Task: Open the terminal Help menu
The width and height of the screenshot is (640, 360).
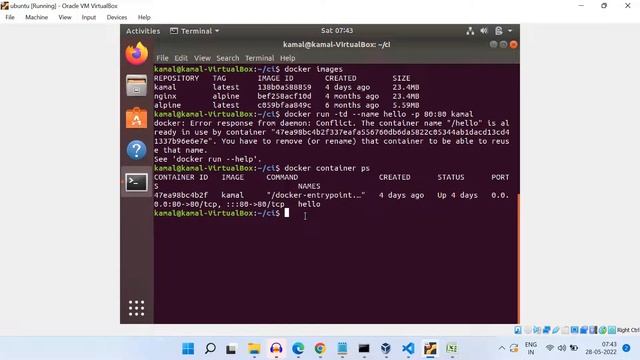Action: 287,58
